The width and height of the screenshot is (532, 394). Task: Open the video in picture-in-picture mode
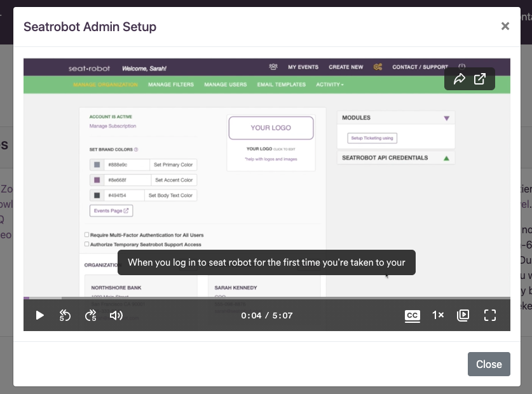(463, 315)
